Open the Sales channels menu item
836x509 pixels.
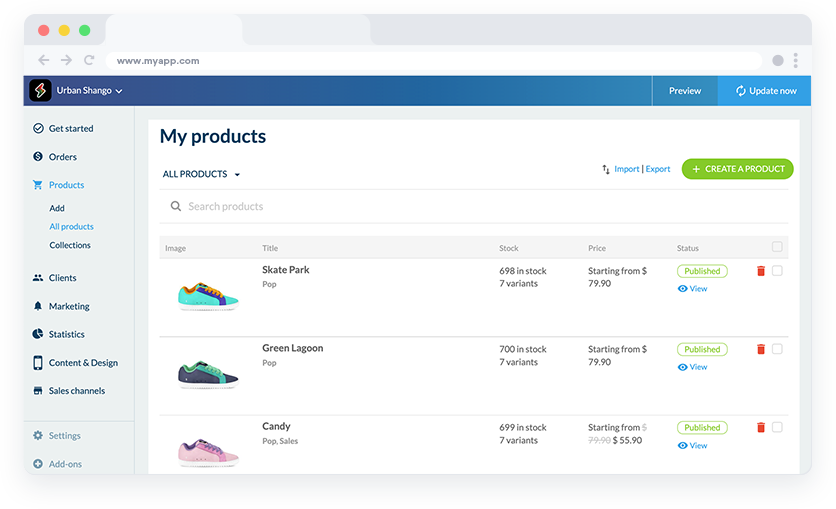click(76, 391)
